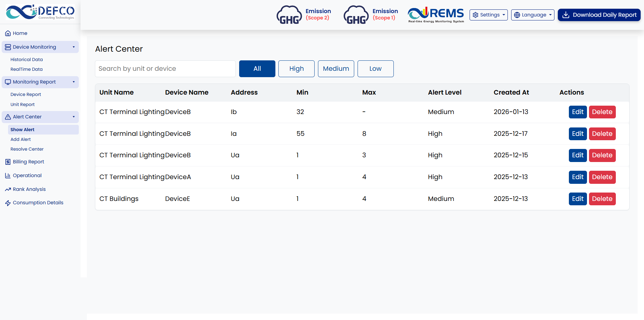
Task: Click the Billing Report receipt icon
Action: pos(8,162)
